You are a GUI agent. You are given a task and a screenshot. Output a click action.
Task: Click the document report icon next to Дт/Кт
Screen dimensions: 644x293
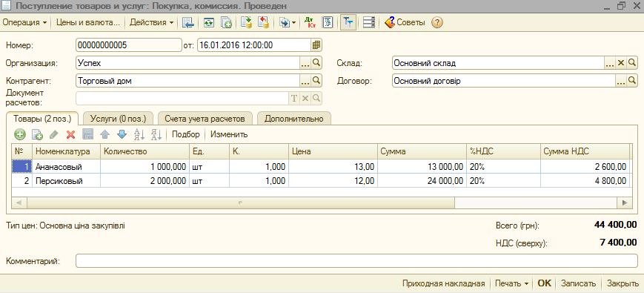pyautogui.click(x=328, y=22)
